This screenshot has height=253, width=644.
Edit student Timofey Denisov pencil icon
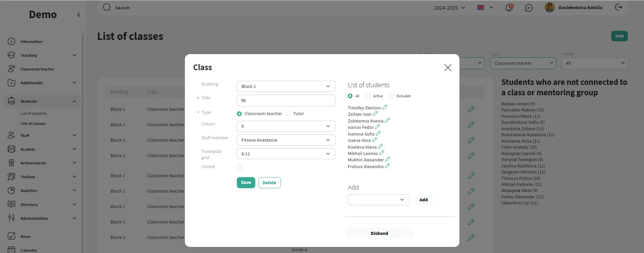tap(385, 107)
